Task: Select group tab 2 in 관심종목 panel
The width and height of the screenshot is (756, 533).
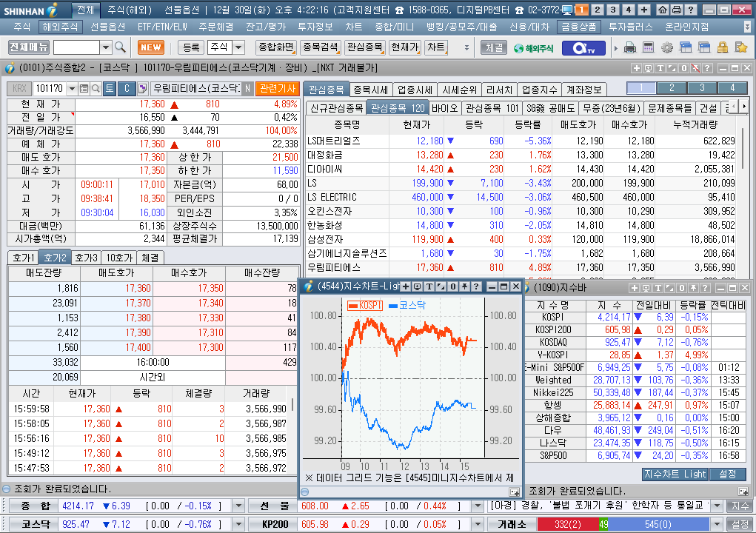Action: pos(672,87)
